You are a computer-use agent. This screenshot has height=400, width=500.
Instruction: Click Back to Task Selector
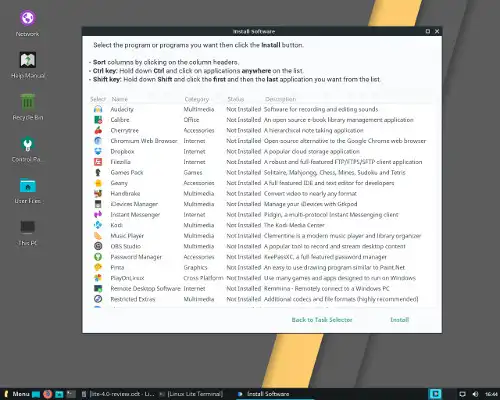tap(322, 320)
